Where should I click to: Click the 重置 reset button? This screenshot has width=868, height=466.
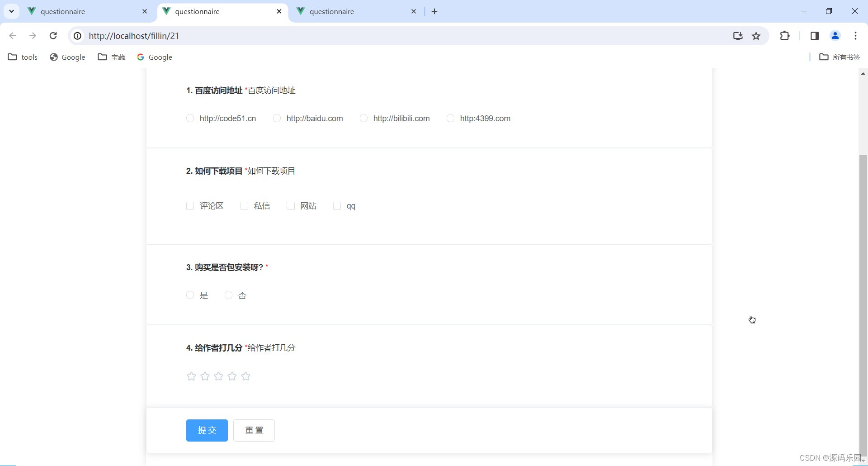(x=254, y=430)
